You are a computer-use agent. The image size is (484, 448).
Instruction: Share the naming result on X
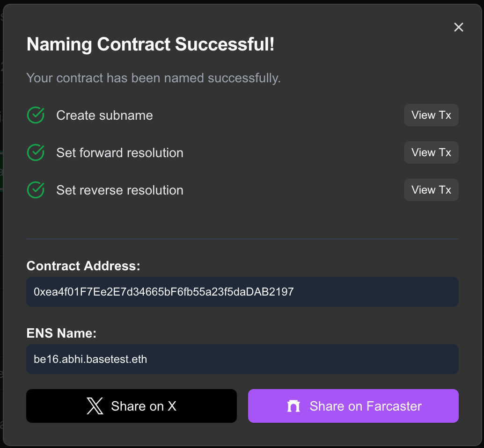tap(132, 406)
